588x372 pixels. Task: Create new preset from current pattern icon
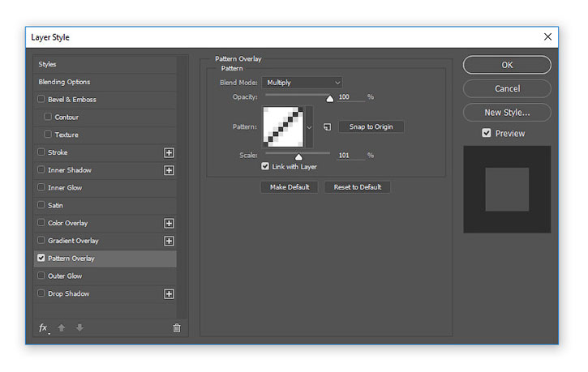(327, 127)
